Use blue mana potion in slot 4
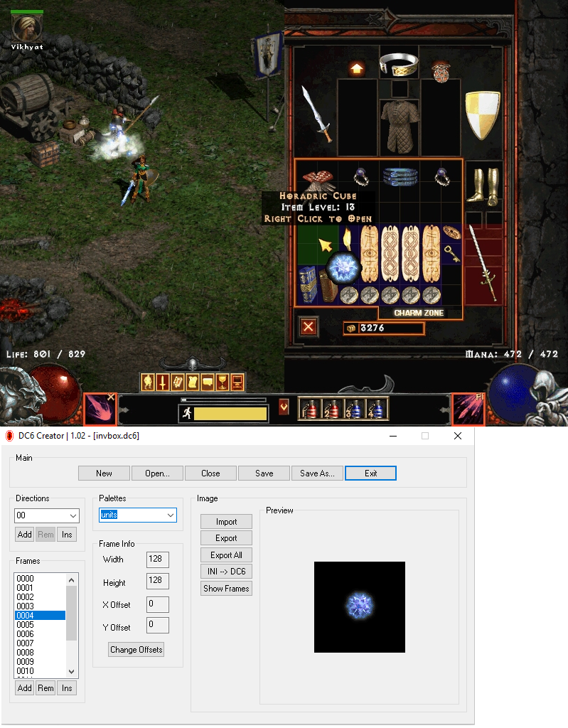The height and width of the screenshot is (728, 568). click(376, 409)
